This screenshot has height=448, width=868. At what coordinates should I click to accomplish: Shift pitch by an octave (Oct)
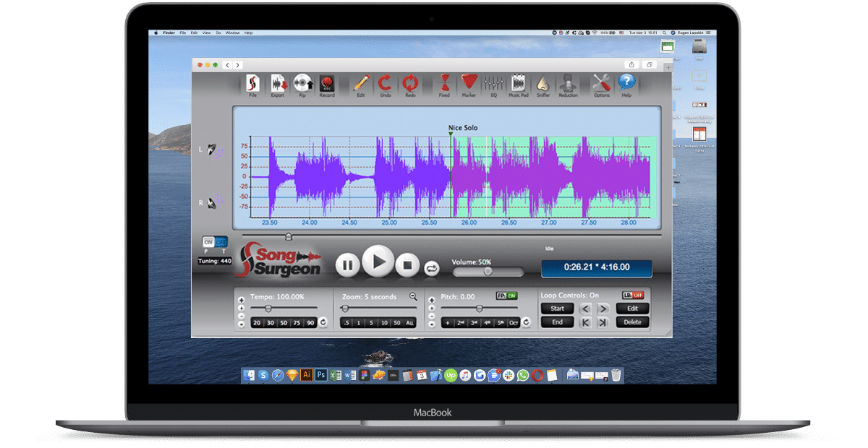pos(514,323)
